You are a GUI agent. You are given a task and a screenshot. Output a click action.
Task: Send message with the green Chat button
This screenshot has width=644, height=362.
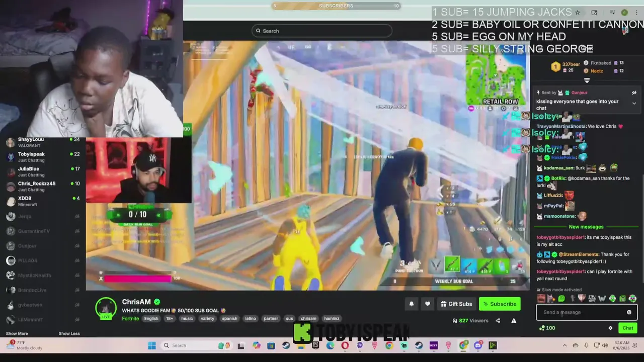[627, 328]
